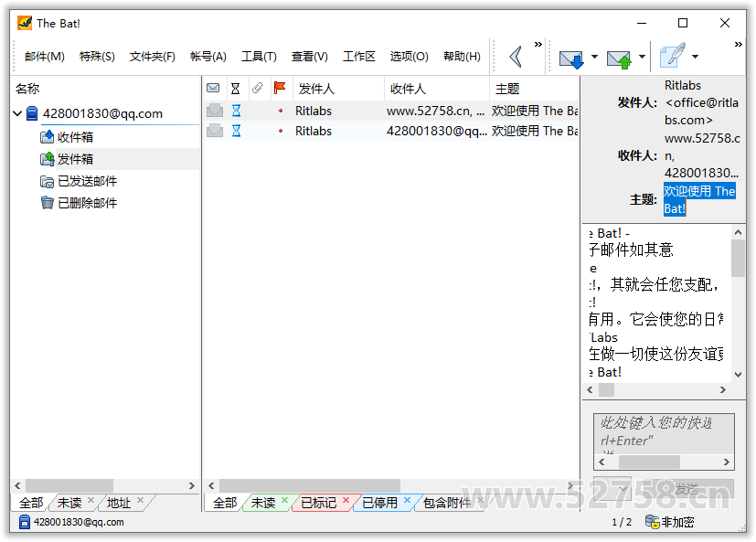The image size is (756, 542).
Task: Open the 帐号(A) menu
Action: click(208, 57)
